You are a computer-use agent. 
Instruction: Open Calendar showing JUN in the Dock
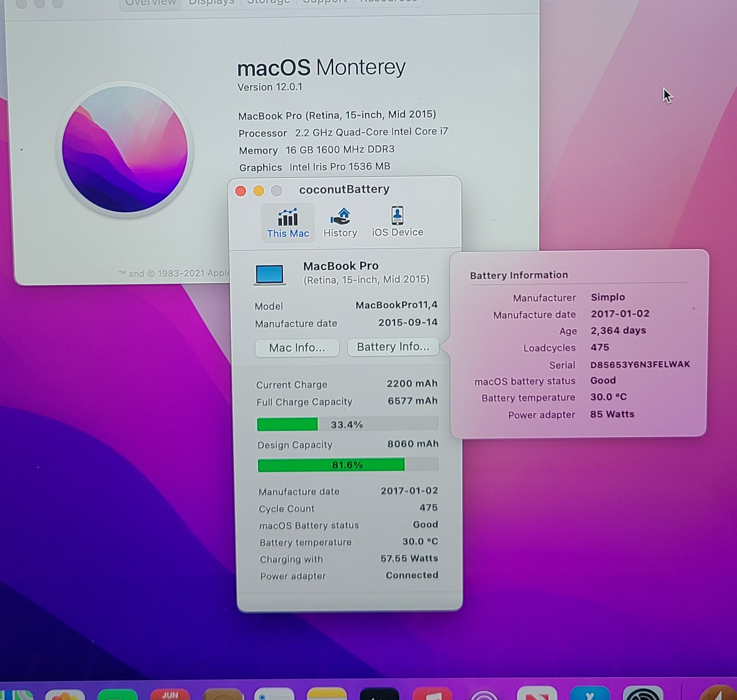click(x=170, y=694)
